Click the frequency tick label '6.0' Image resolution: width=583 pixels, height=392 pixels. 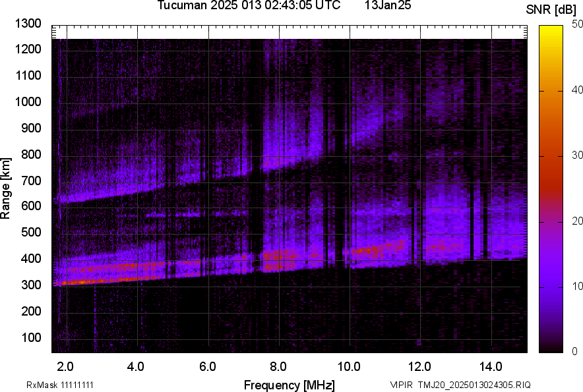208,367
